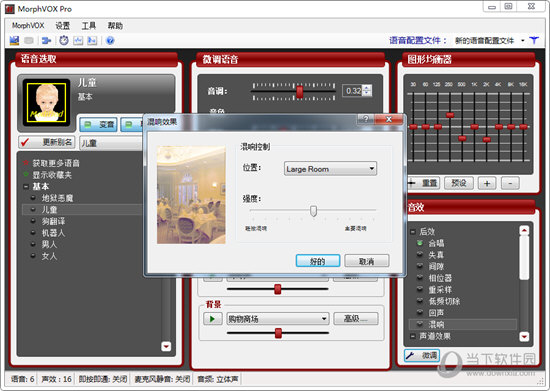Click the wrench 微调 button under effects list
This screenshot has width=550, height=391.
(x=422, y=356)
